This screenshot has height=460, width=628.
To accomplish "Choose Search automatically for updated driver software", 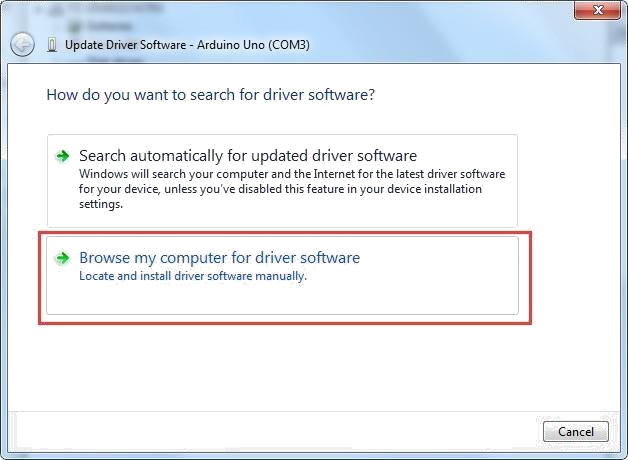I will pyautogui.click(x=282, y=181).
